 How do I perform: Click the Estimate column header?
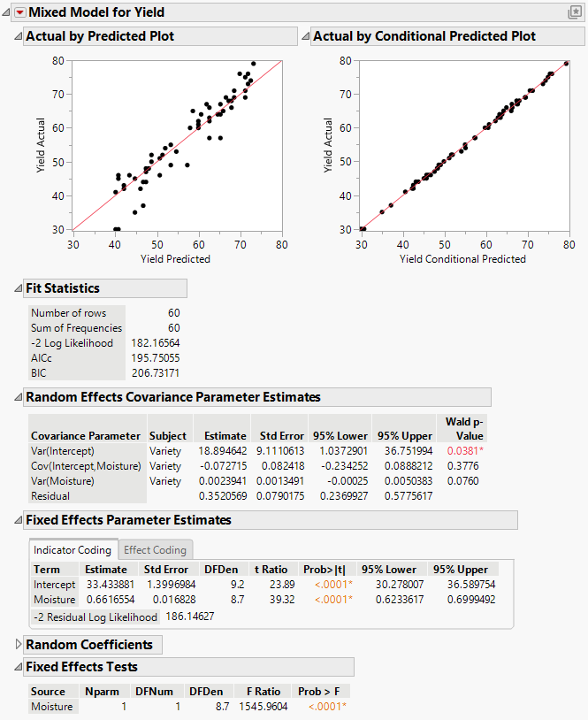click(x=224, y=436)
